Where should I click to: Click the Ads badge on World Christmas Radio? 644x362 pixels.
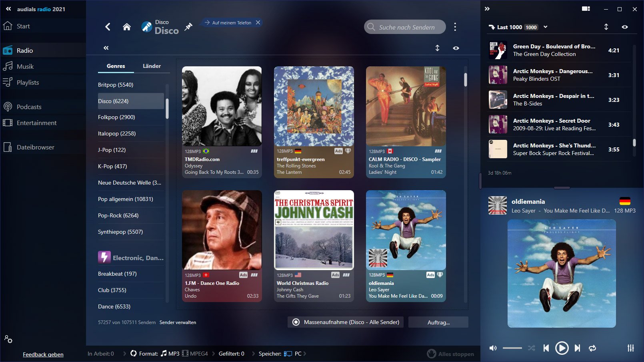click(x=335, y=275)
